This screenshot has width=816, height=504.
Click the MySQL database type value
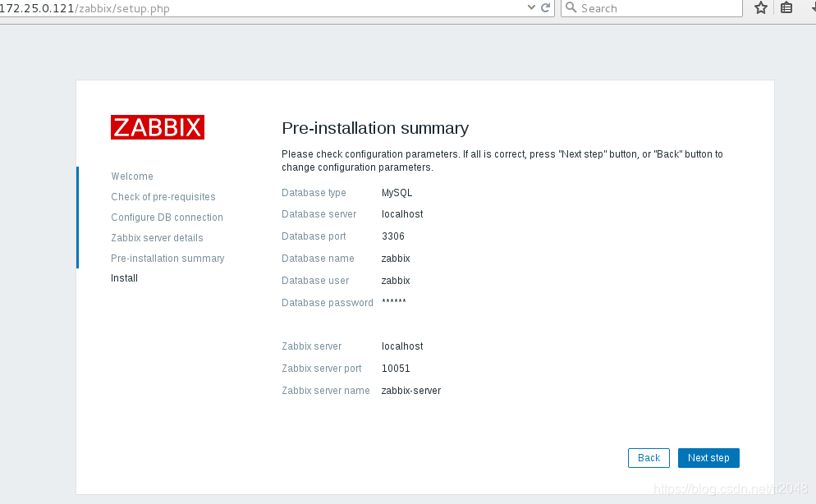397,193
